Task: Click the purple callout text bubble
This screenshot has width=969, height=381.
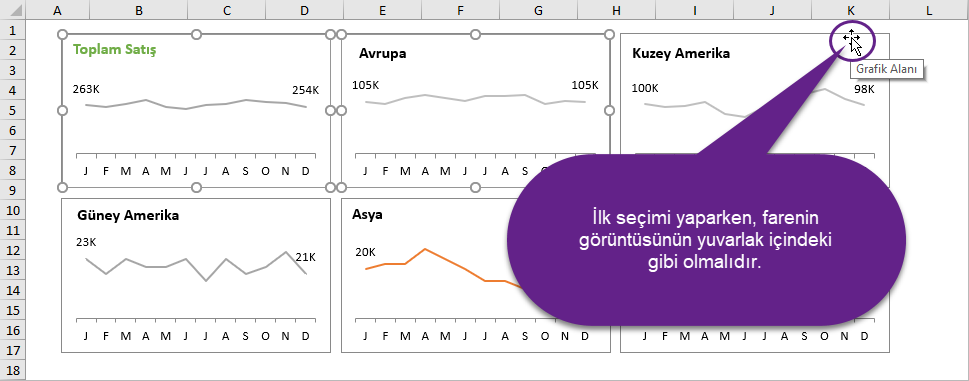Action: click(706, 240)
